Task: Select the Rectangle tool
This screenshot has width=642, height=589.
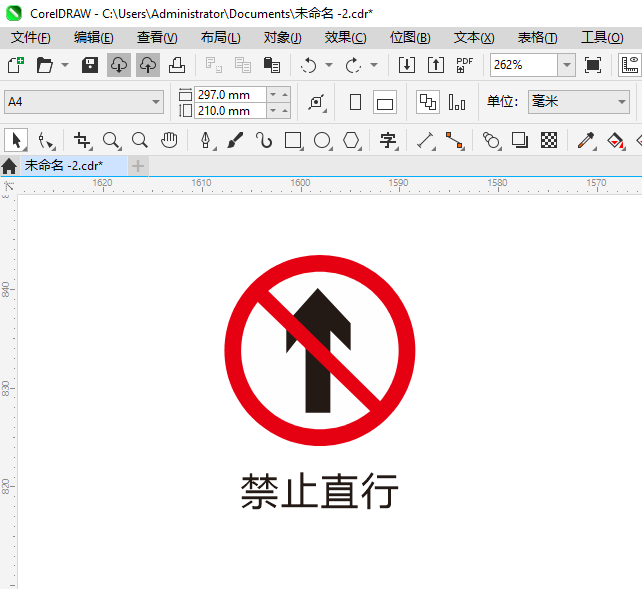Action: [x=293, y=140]
